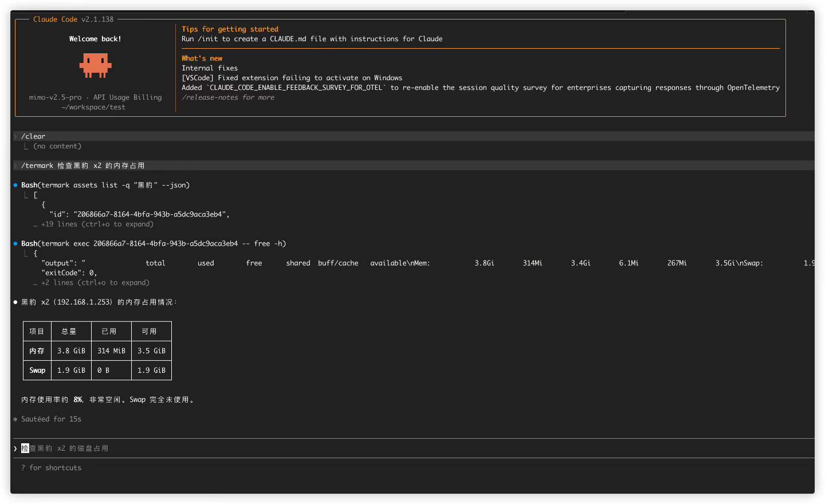Click "used" in the free output header
The image size is (825, 504).
click(x=206, y=263)
